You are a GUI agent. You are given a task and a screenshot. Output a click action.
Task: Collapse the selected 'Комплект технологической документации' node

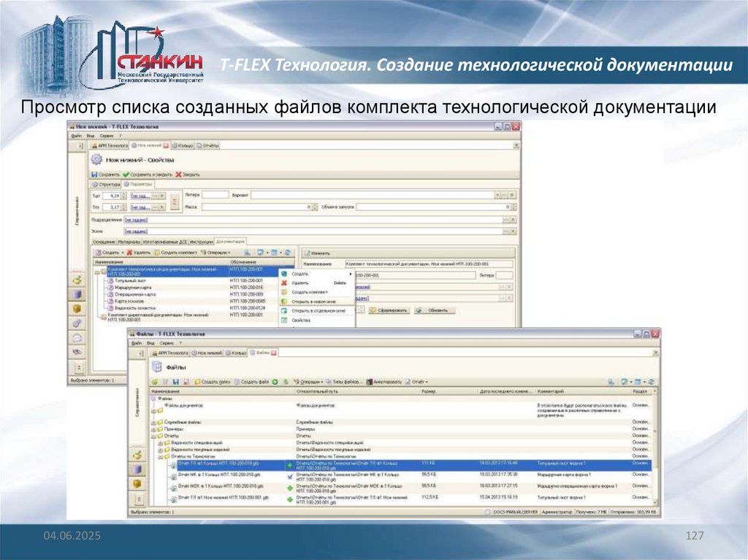[x=97, y=272]
